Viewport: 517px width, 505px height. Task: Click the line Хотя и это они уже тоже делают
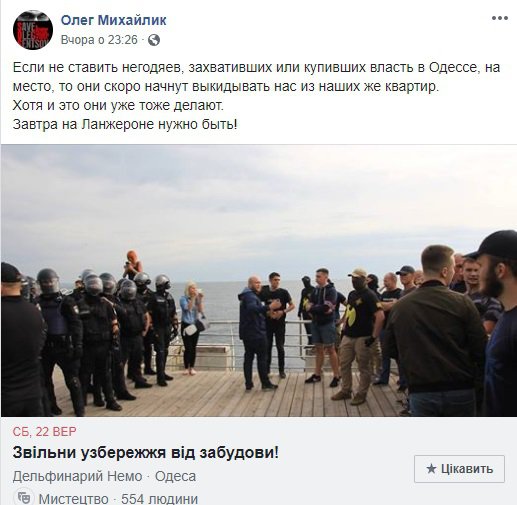[x=118, y=105]
